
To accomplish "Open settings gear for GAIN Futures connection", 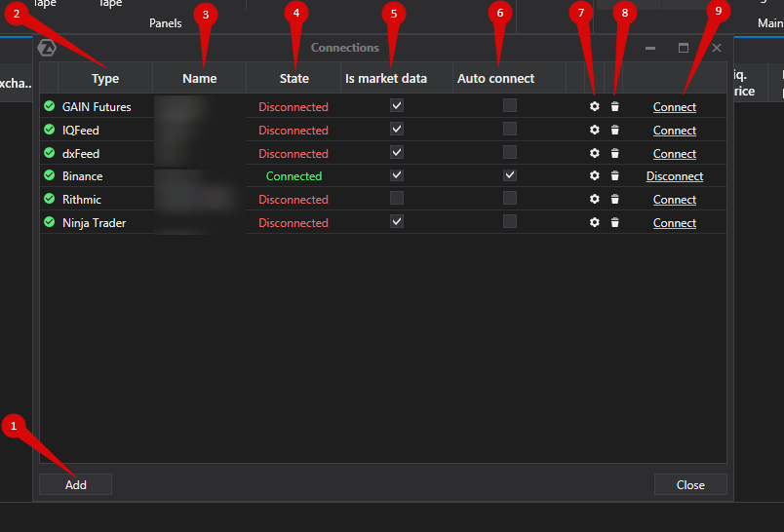I will tap(595, 106).
